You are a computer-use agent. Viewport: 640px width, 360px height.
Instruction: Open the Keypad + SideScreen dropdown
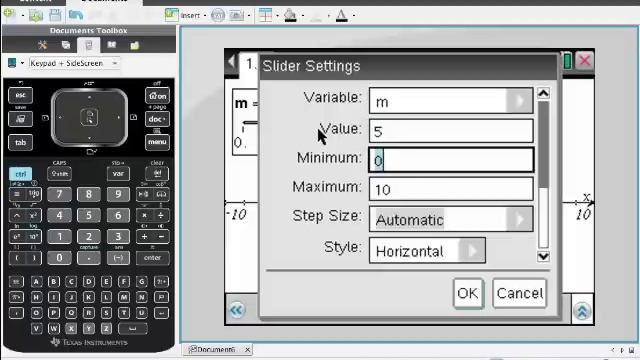tap(74, 63)
